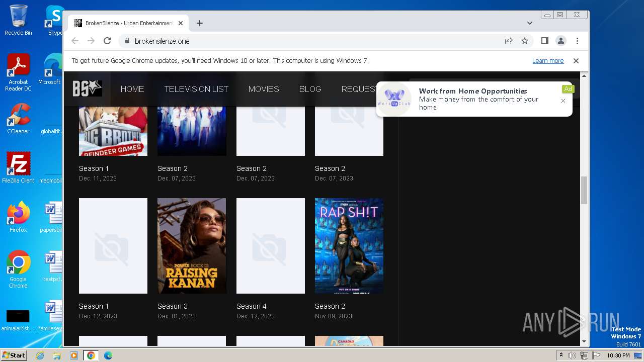The height and width of the screenshot is (362, 644).
Task: Launch Internet Explorer from taskbar
Action: coord(40,355)
